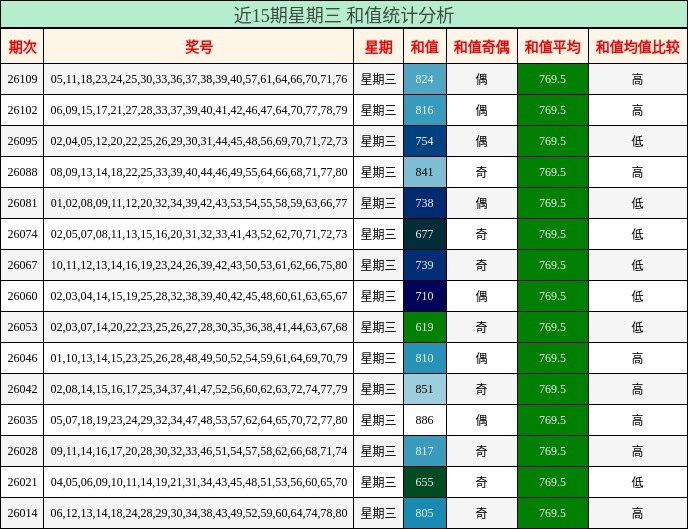
Task: Click winning numbers starting 04,05,06,09 in row 26021
Action: point(199,482)
